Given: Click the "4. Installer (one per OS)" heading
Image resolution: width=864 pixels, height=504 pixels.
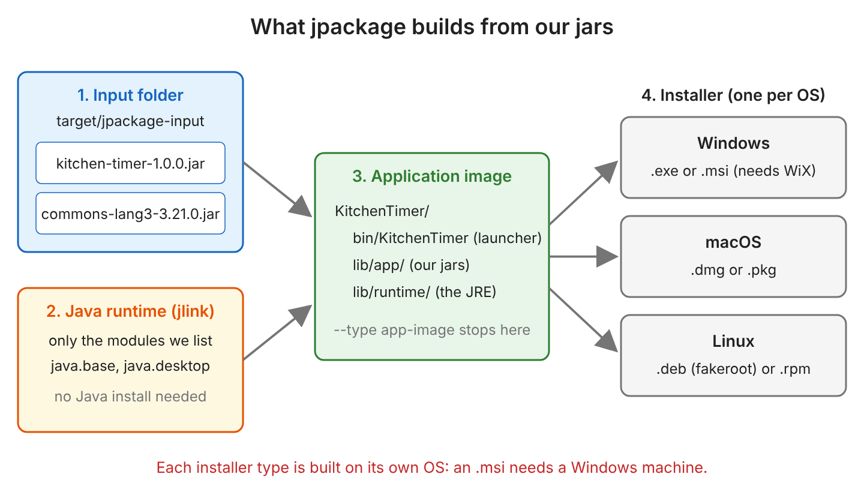Looking at the screenshot, I should click(x=733, y=95).
